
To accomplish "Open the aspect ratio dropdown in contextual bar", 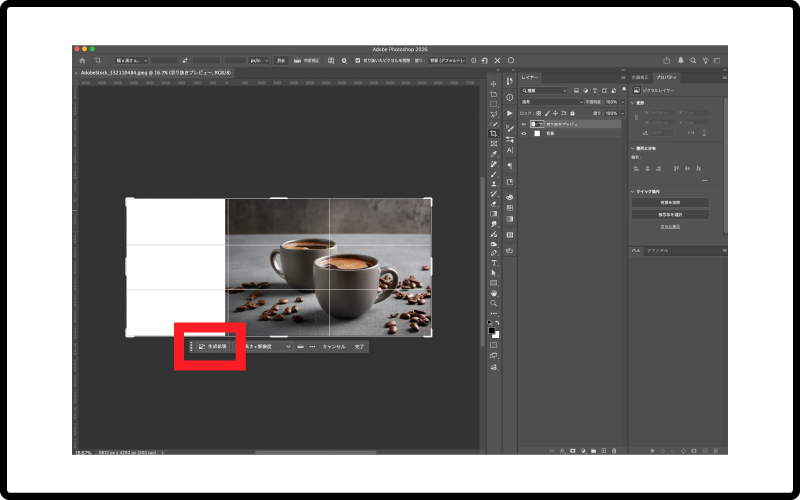I will click(x=268, y=346).
